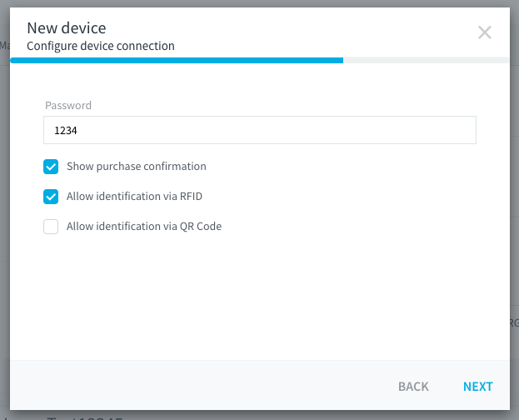The height and width of the screenshot is (420, 519).
Task: Click the Allow identification via QR Code label
Action: coord(144,226)
